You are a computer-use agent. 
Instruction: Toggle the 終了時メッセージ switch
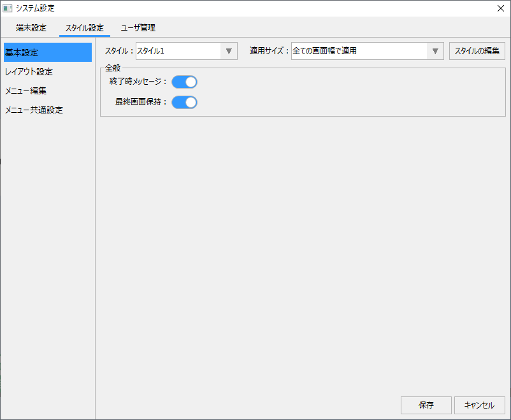click(185, 82)
